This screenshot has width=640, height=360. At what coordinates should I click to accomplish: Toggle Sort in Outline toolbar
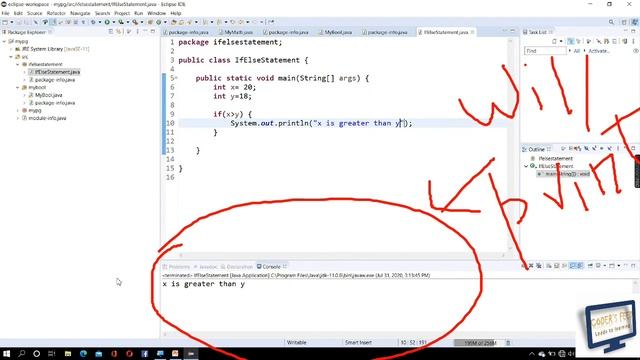578,149
